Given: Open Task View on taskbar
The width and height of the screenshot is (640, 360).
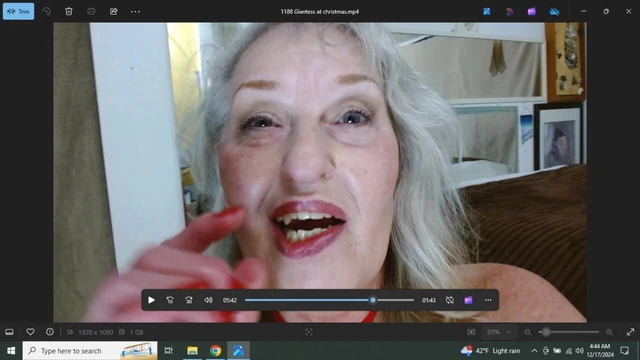Looking at the screenshot, I should (168, 351).
